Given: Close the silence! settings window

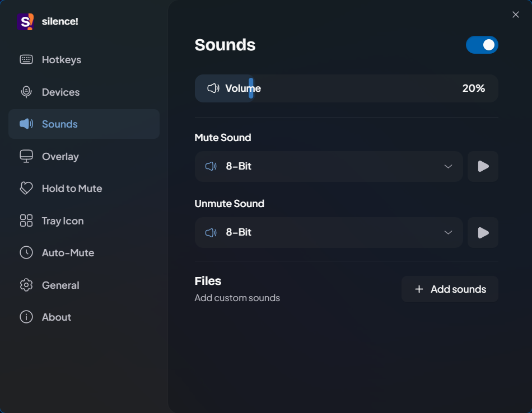Looking at the screenshot, I should [516, 15].
